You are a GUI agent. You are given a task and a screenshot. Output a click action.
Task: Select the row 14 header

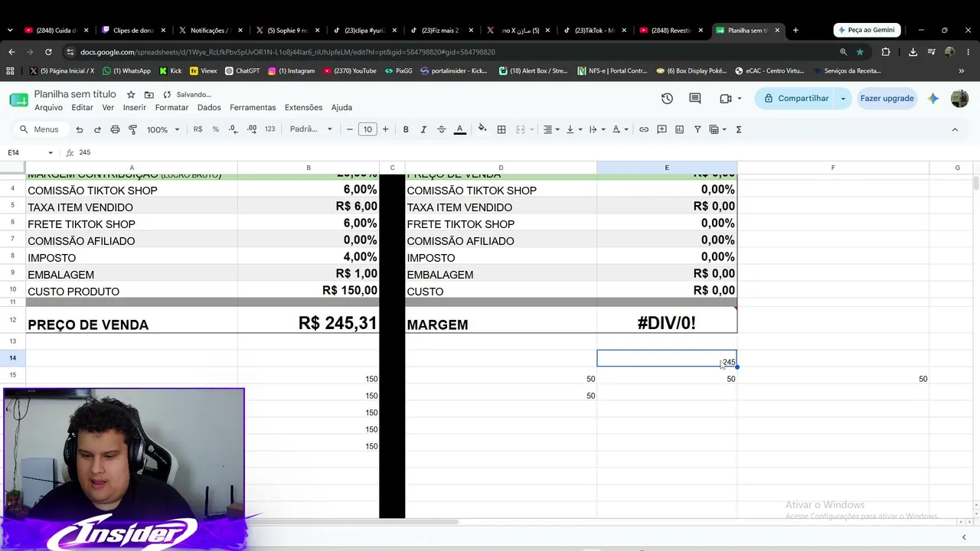coord(12,358)
